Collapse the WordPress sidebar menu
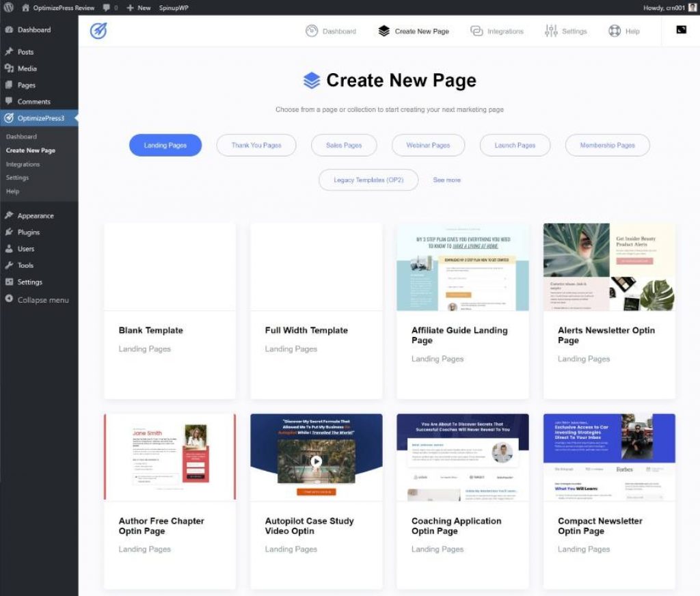The width and height of the screenshot is (700, 596). click(x=42, y=299)
